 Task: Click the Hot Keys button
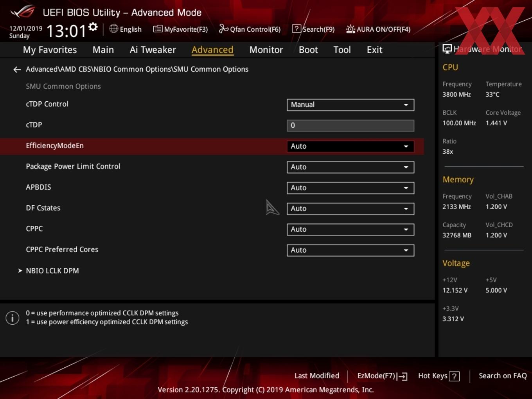coord(439,376)
